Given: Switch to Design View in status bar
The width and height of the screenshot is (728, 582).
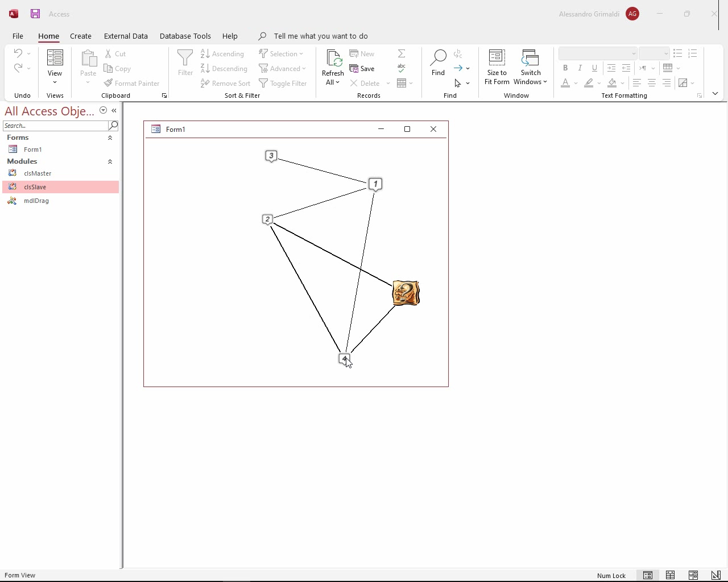Looking at the screenshot, I should (716, 575).
